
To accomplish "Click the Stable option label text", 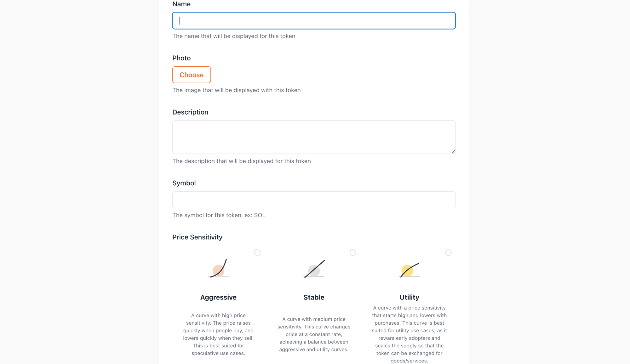I will click(x=314, y=297).
